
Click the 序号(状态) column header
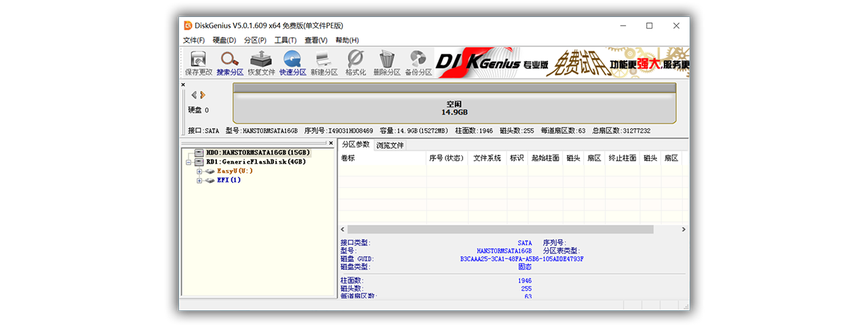coord(447,158)
